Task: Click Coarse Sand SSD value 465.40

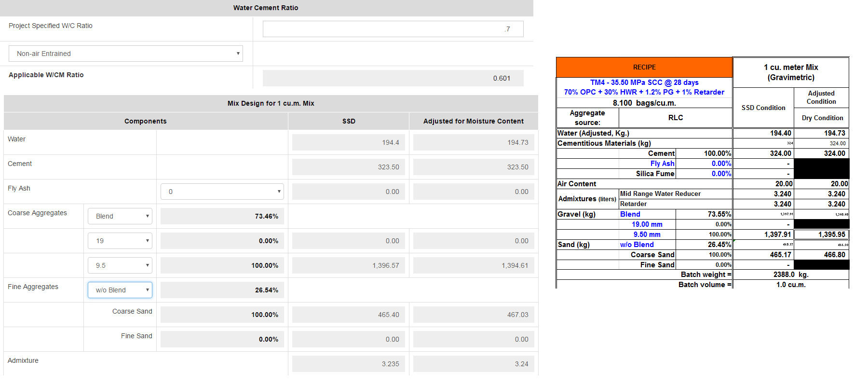Action: (x=349, y=315)
